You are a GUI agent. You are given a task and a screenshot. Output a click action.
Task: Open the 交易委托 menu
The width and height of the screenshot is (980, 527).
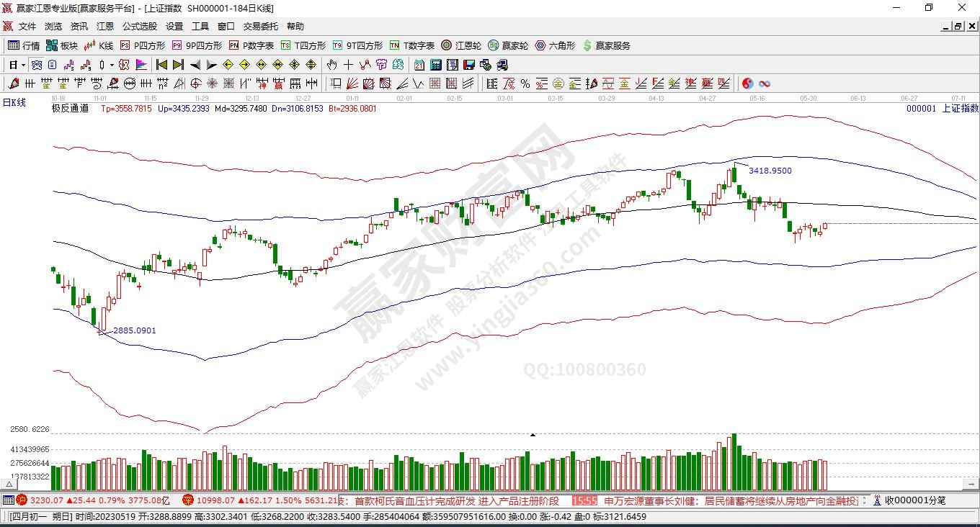point(260,26)
